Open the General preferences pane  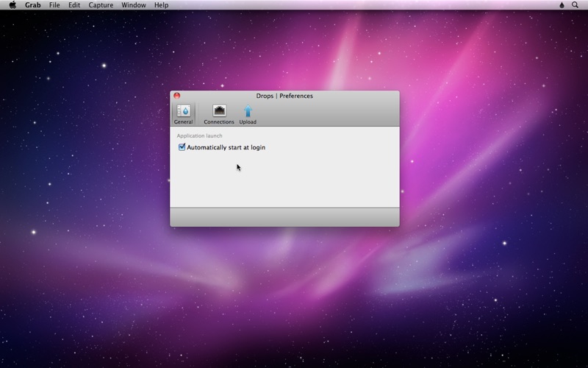183,112
